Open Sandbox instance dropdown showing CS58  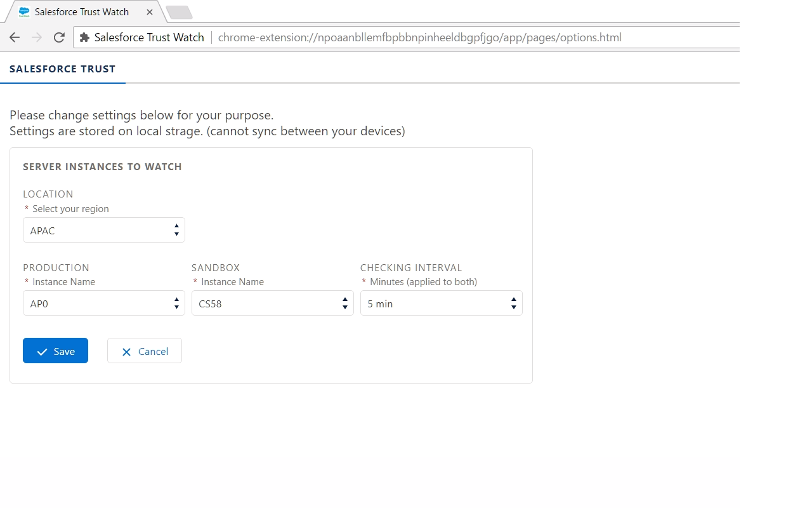[273, 304]
